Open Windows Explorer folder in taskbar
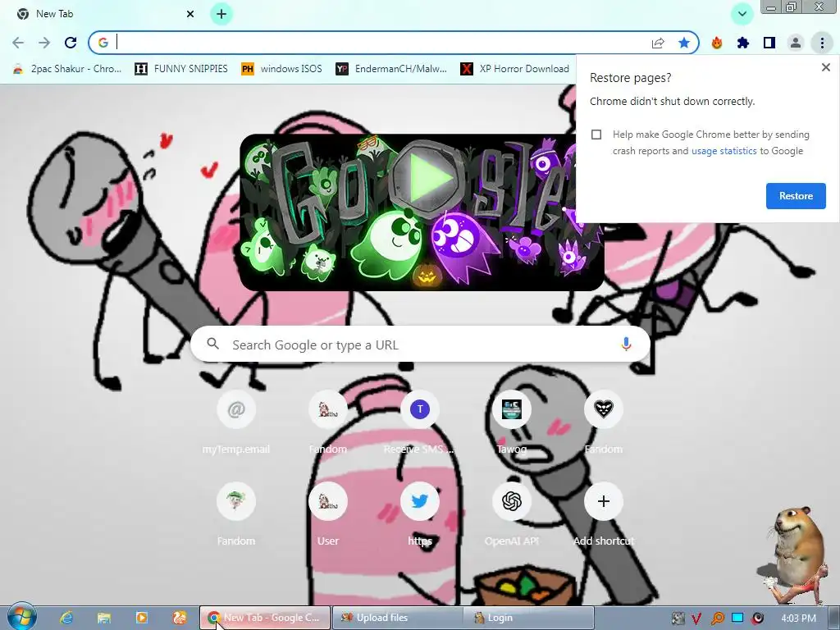The width and height of the screenshot is (840, 630). tap(104, 618)
